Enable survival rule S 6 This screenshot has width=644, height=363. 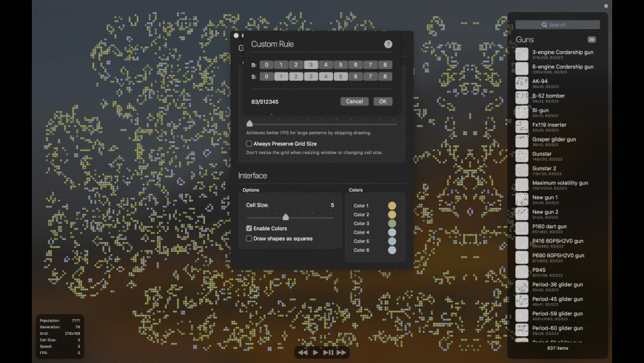pos(355,76)
